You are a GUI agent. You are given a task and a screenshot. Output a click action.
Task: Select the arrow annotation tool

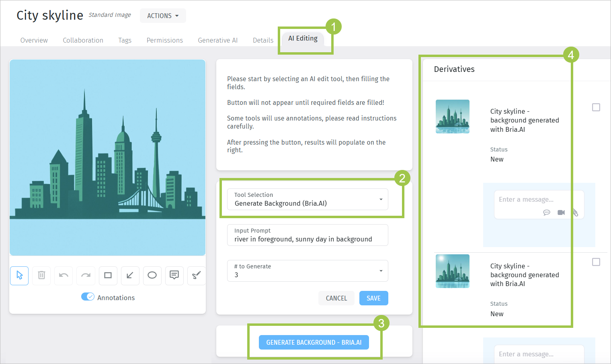tap(130, 276)
